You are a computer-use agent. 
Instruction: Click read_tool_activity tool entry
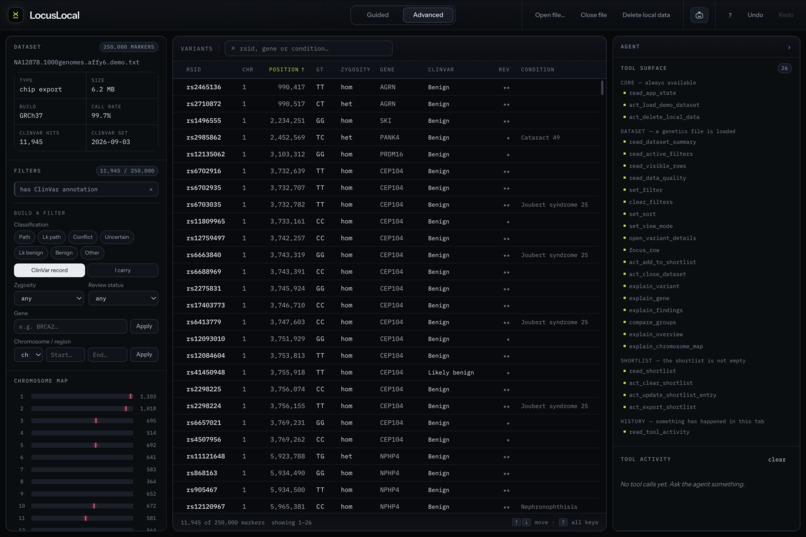(659, 432)
